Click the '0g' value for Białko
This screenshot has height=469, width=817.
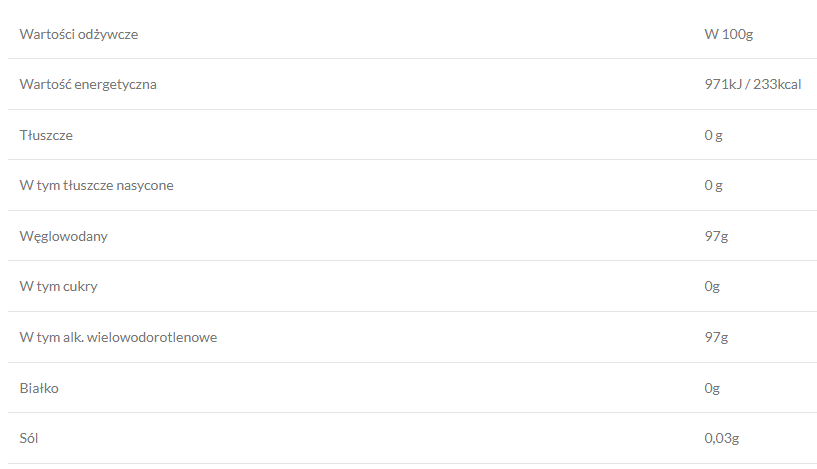click(712, 388)
